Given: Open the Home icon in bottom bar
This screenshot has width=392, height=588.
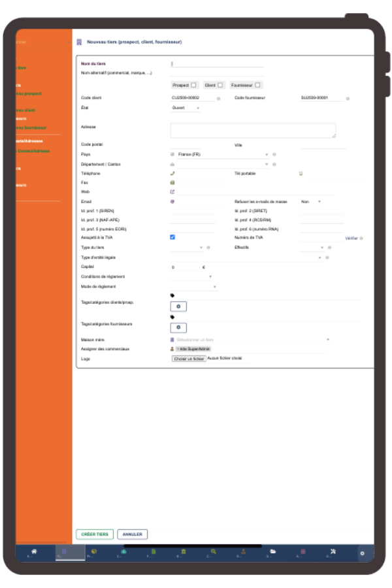Looking at the screenshot, I should tap(34, 551).
